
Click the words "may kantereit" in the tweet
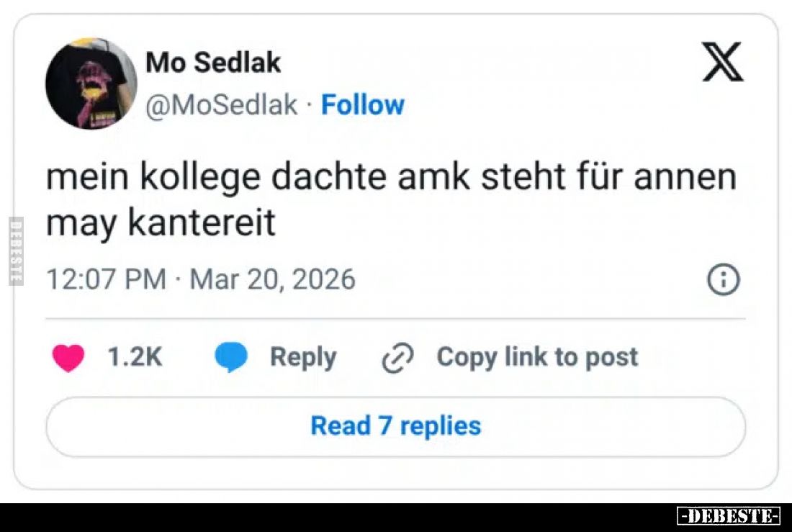pyautogui.click(x=161, y=223)
